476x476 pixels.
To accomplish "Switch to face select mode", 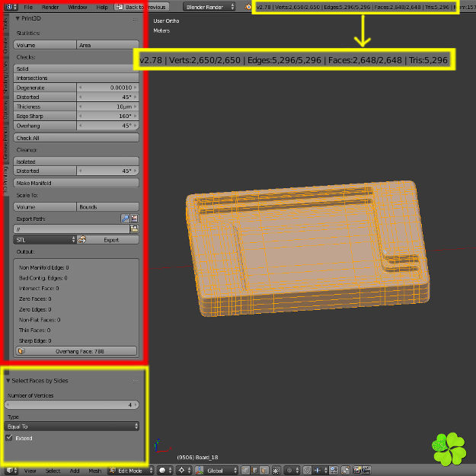I will pos(264,470).
